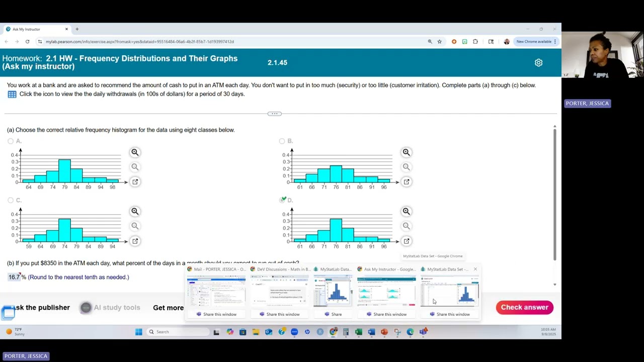The width and height of the screenshot is (644, 362).
Task: Open the daily withdrawals data table icon
Action: 12,94
